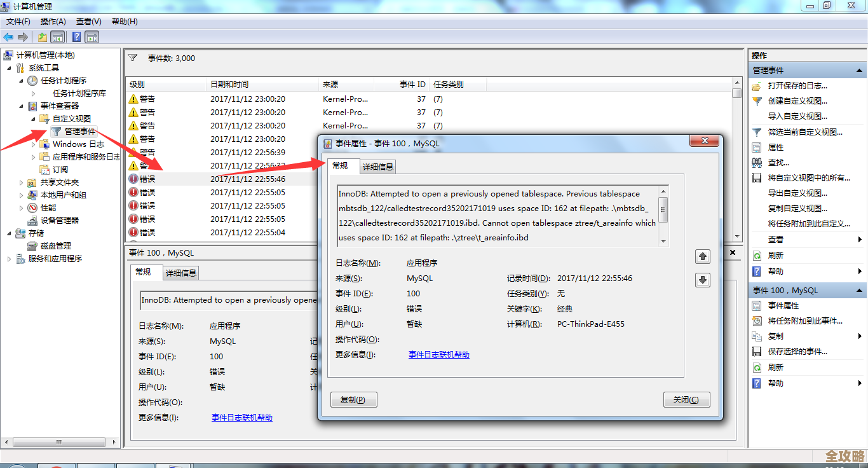Viewport: 868px width, 468px height.
Task: Click the back navigation arrow icon
Action: tap(8, 36)
